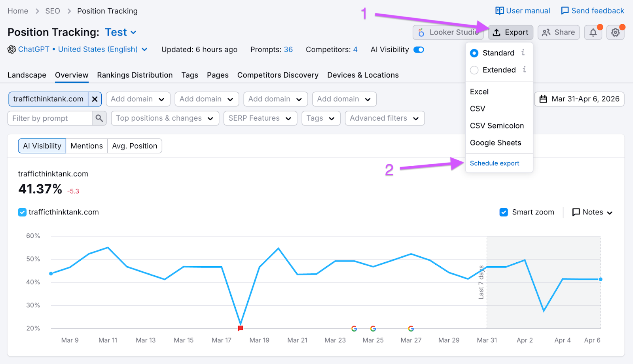Toggle the AI Visibility switch off

pos(419,50)
